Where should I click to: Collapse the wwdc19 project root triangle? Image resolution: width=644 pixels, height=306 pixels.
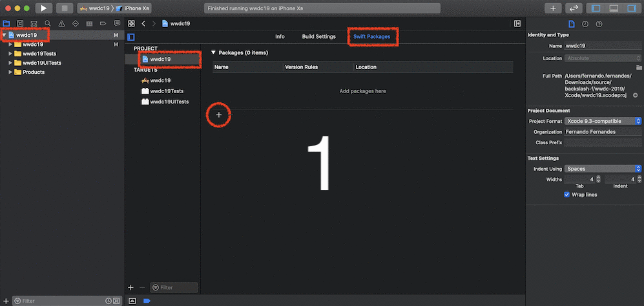click(x=4, y=36)
